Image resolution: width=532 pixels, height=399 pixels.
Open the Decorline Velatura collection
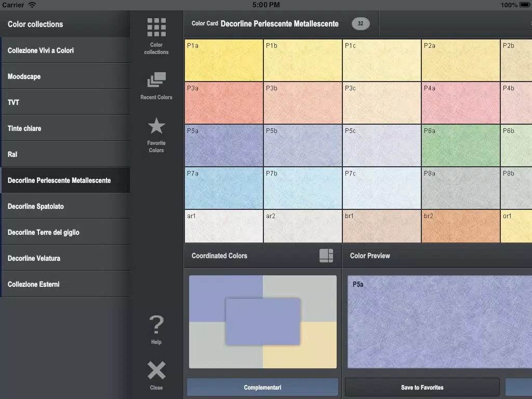(x=65, y=258)
